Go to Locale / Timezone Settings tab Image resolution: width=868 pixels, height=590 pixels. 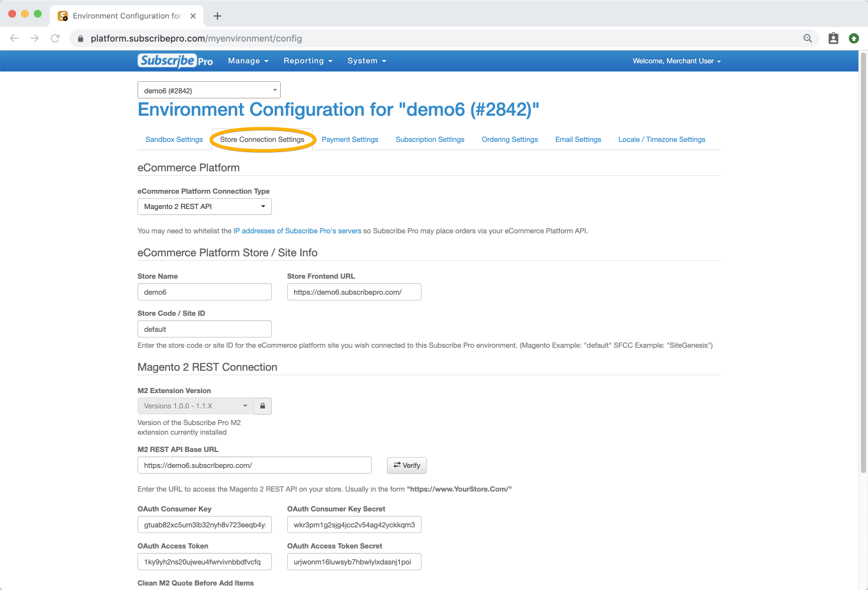click(x=662, y=139)
